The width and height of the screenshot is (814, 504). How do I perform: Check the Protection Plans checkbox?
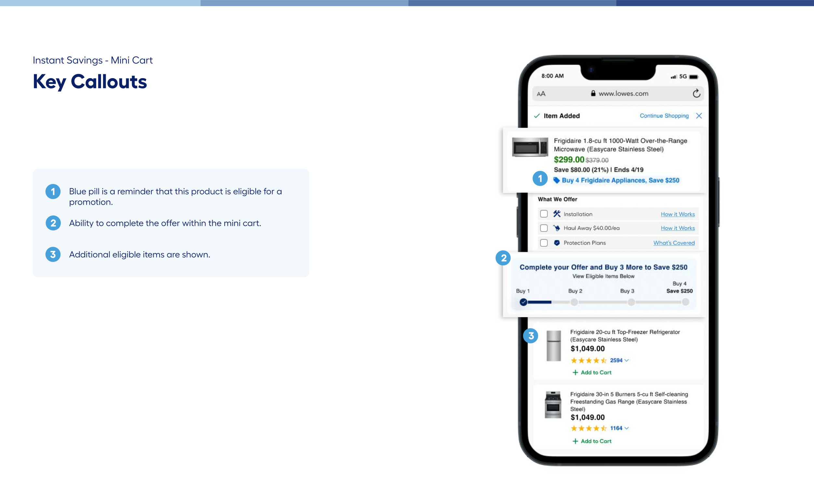click(544, 243)
